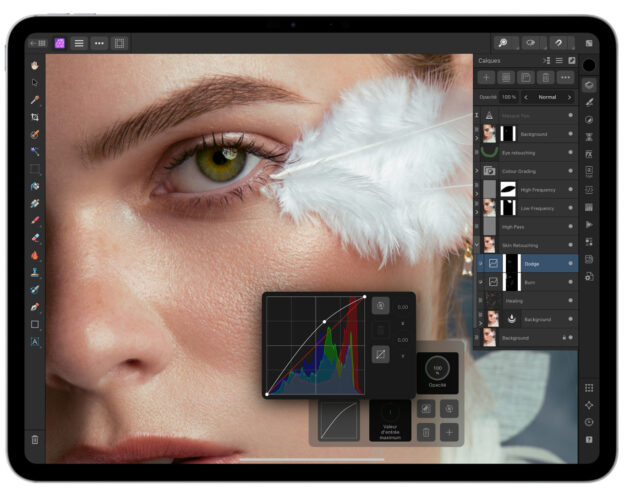The image size is (624, 492).
Task: Delete layer using Calques trash icon
Action: point(545,77)
